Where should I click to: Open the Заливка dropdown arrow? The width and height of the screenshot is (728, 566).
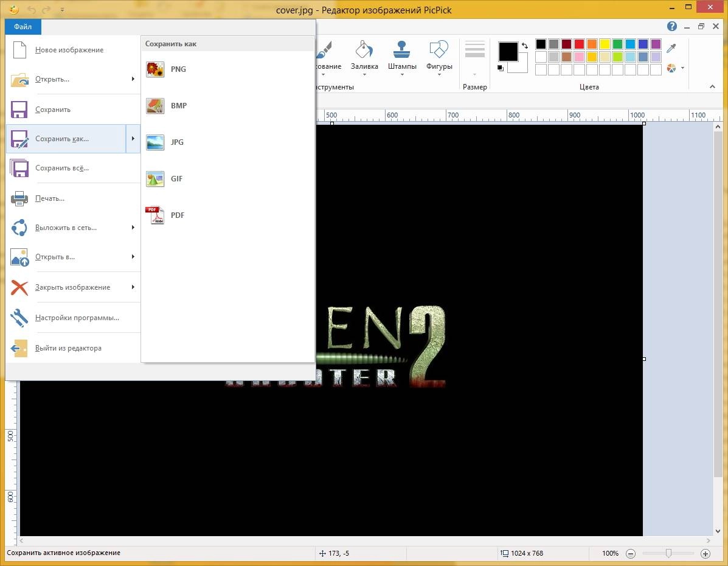(364, 75)
